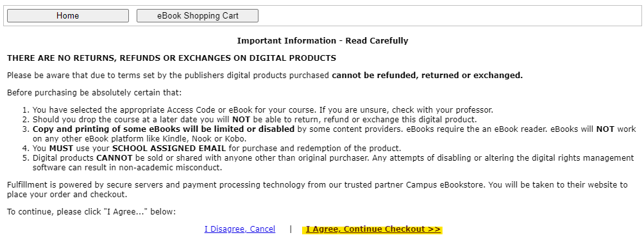Click the Home button
The image size is (644, 242).
point(68,16)
